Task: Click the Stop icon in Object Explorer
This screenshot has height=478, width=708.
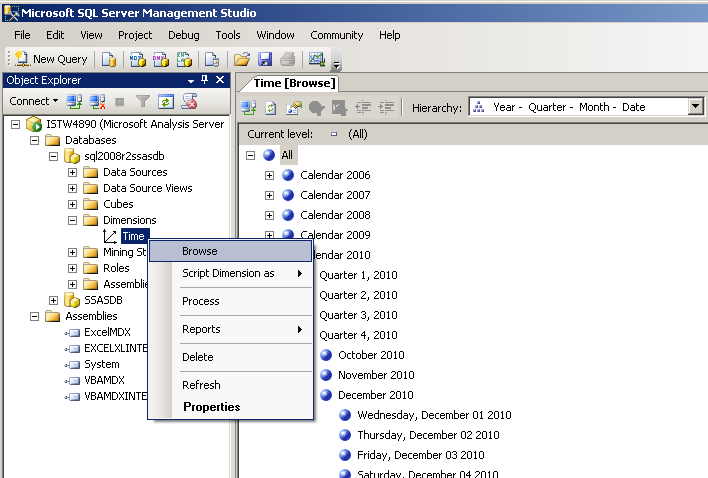Action: tap(120, 102)
